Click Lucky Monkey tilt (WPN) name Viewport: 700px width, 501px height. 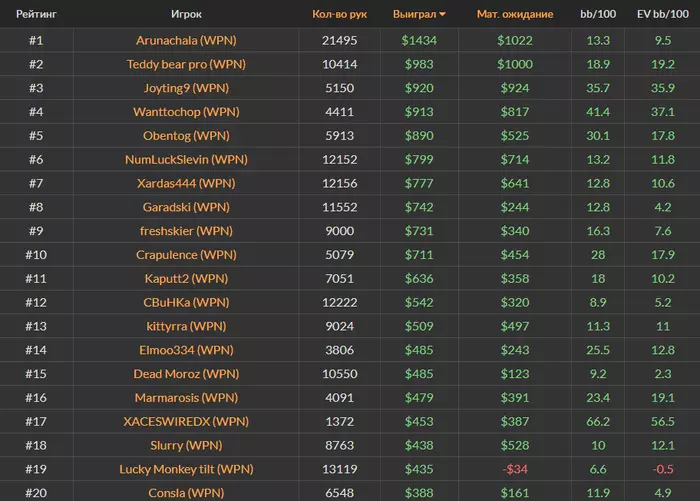coord(186,469)
